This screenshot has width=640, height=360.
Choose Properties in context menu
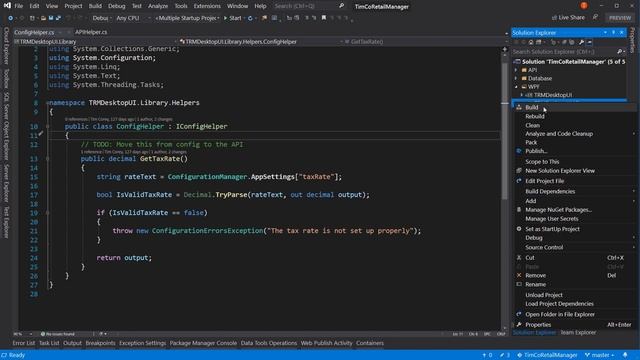573,324
